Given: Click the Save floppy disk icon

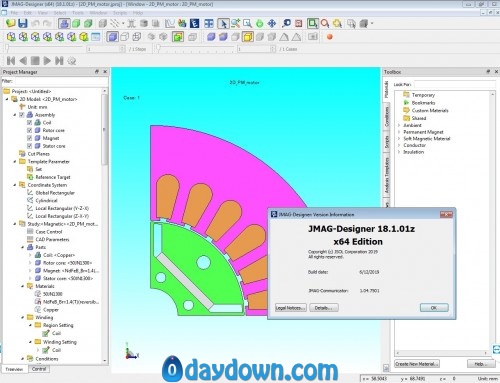Looking at the screenshot, I should point(22,23).
